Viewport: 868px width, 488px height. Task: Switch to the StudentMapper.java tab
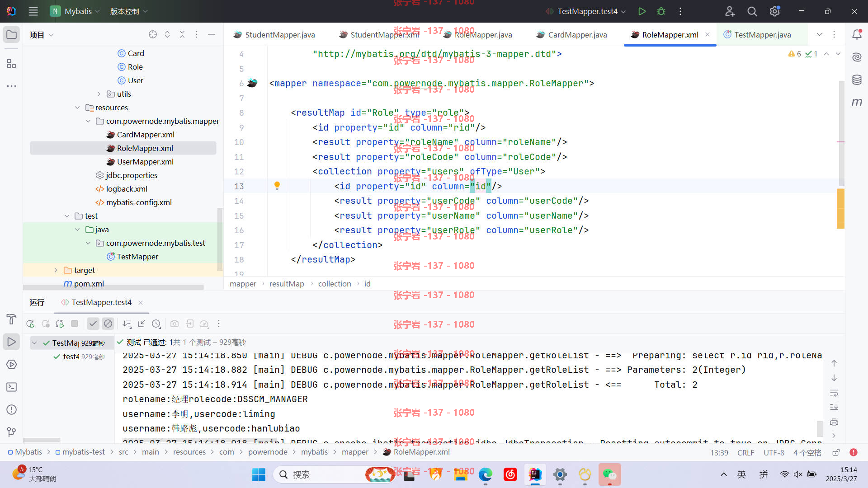[x=274, y=35]
